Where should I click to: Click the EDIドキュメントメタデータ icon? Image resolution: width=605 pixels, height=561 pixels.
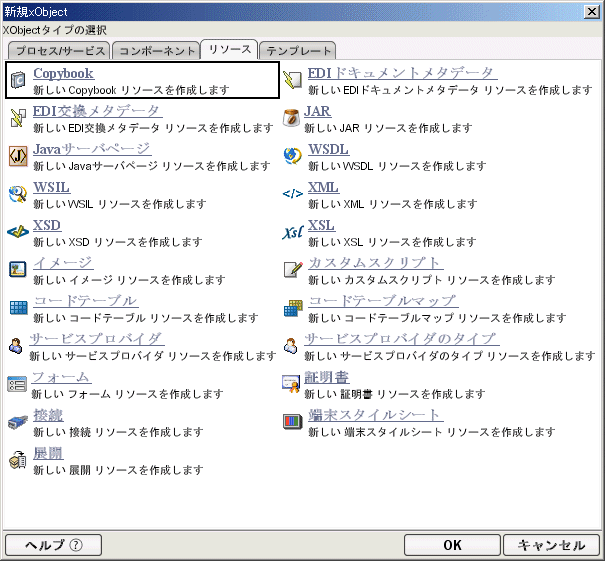(x=292, y=80)
